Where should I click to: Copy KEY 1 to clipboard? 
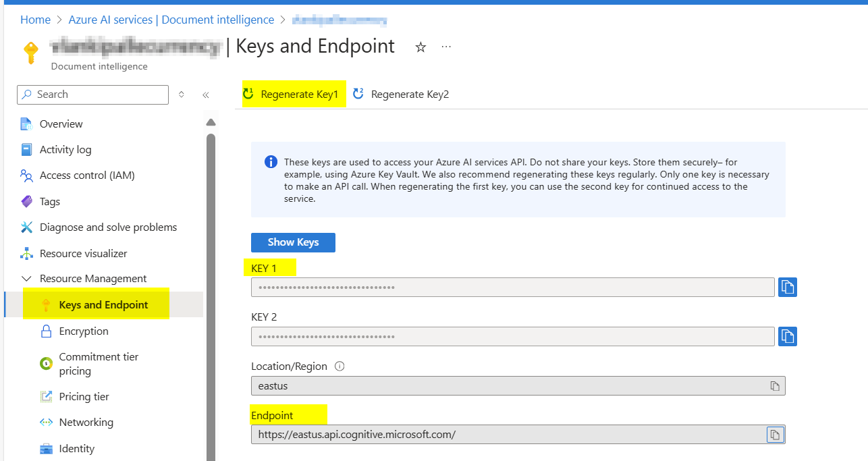pyautogui.click(x=788, y=288)
